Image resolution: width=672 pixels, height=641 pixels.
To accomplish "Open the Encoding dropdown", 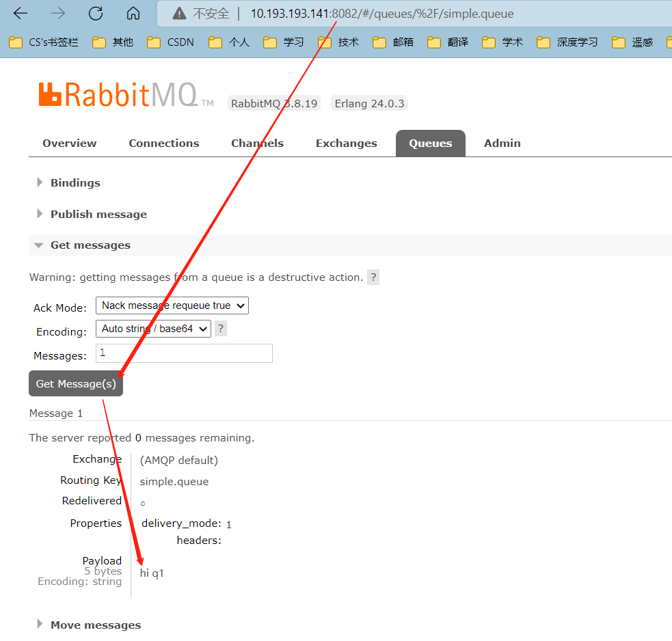I will tap(153, 329).
